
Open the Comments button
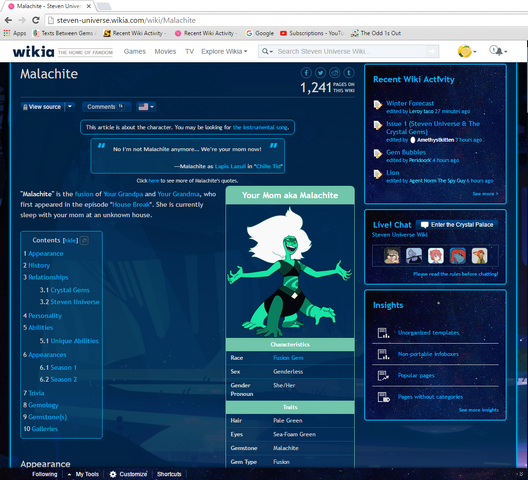coord(106,107)
